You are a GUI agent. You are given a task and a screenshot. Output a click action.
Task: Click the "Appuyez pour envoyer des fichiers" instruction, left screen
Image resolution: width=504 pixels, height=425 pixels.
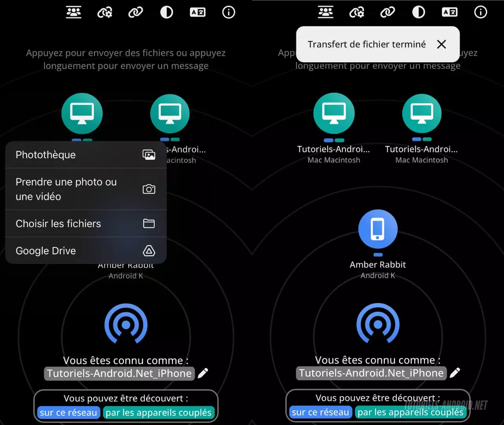coord(126,59)
